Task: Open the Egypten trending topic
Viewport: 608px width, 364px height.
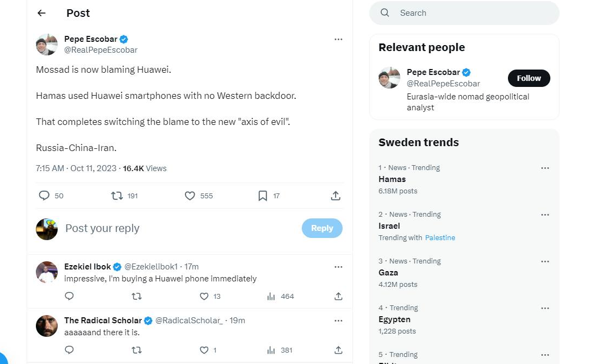Action: click(x=394, y=319)
